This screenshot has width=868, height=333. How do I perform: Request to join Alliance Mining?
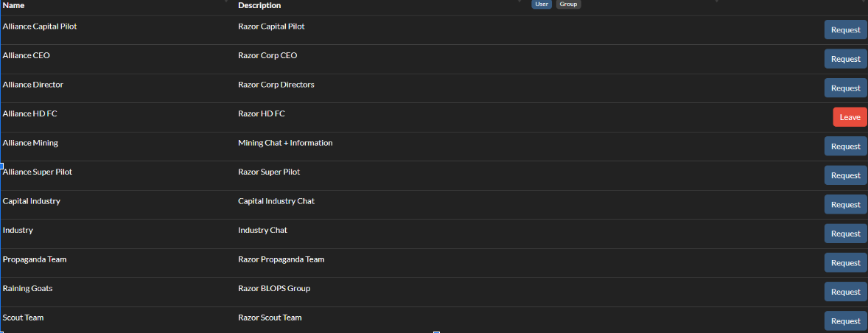[x=845, y=147]
